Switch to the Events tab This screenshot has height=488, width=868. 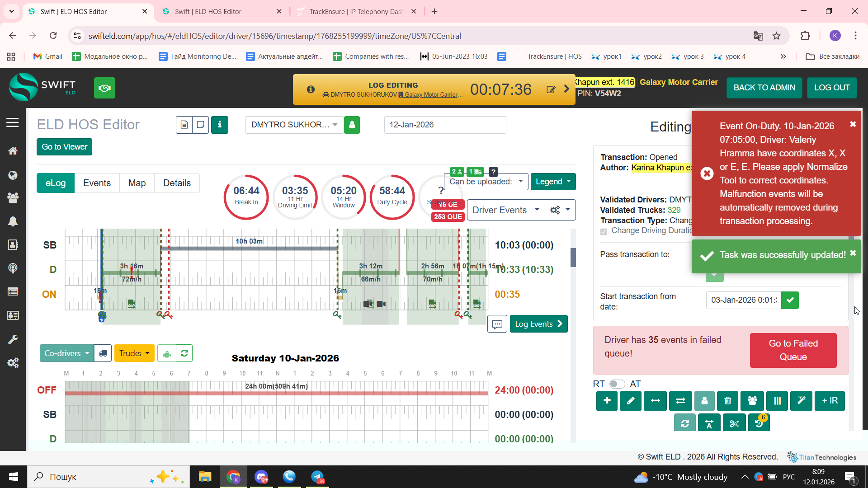coord(97,183)
